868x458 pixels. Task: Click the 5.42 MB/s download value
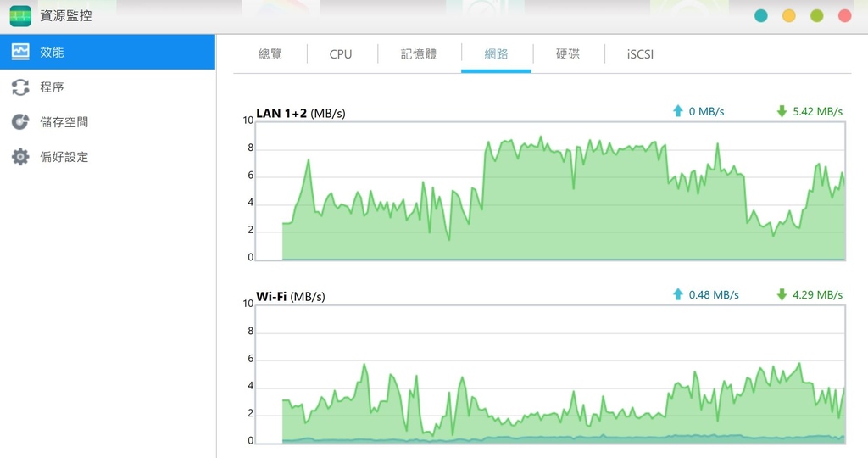tap(818, 111)
